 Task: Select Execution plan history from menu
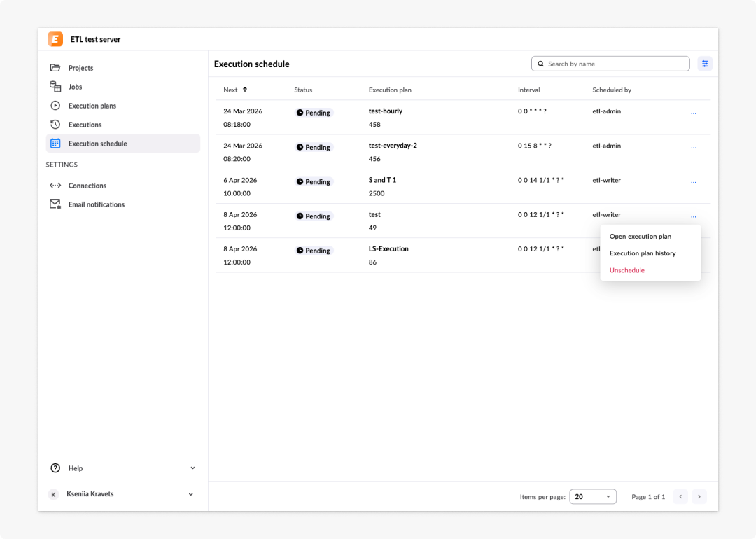(643, 253)
